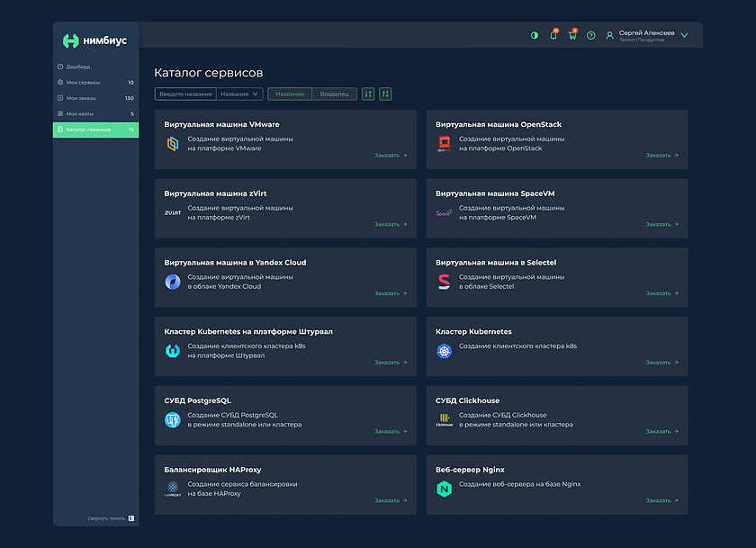Open the Мои квоты section
756x548 pixels.
tap(80, 113)
